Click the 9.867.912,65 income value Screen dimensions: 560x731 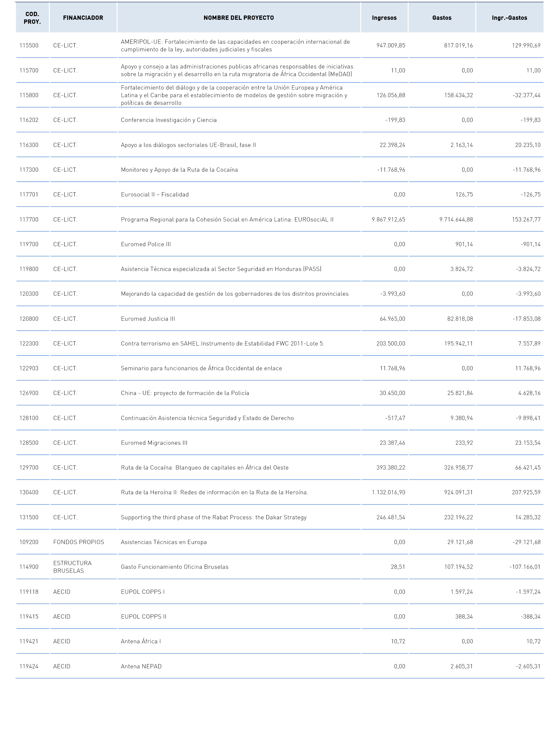pyautogui.click(x=388, y=220)
